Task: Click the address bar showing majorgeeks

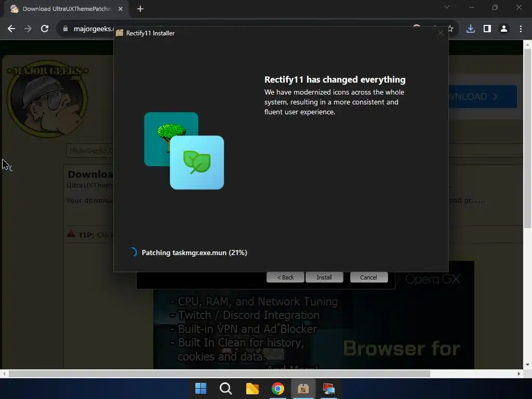Action: [94, 29]
